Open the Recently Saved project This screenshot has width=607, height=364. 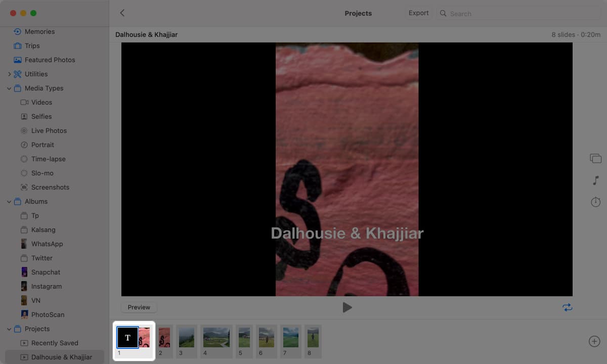click(x=54, y=343)
